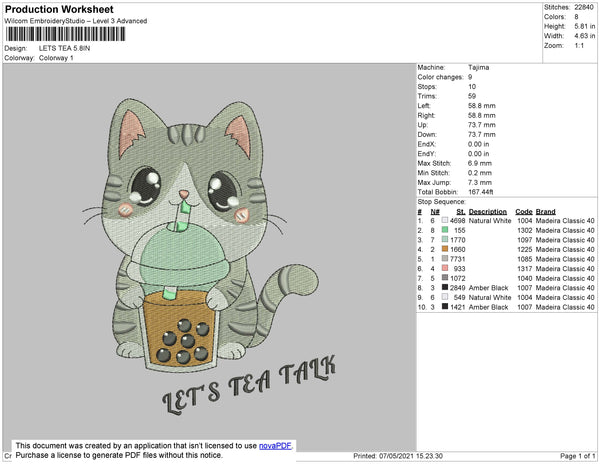
Task: Click the height value '5.81 in'
Action: (x=585, y=26)
